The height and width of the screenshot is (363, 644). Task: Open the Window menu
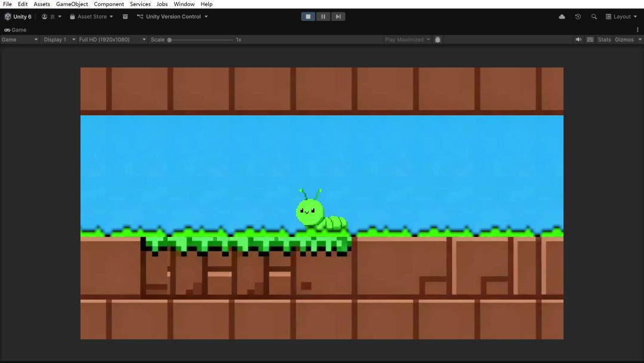(184, 4)
